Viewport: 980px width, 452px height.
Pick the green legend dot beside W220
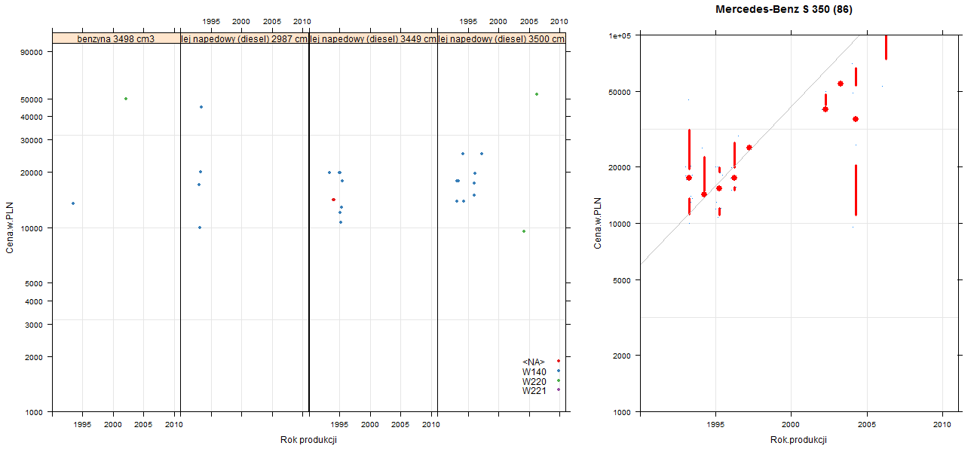point(558,380)
